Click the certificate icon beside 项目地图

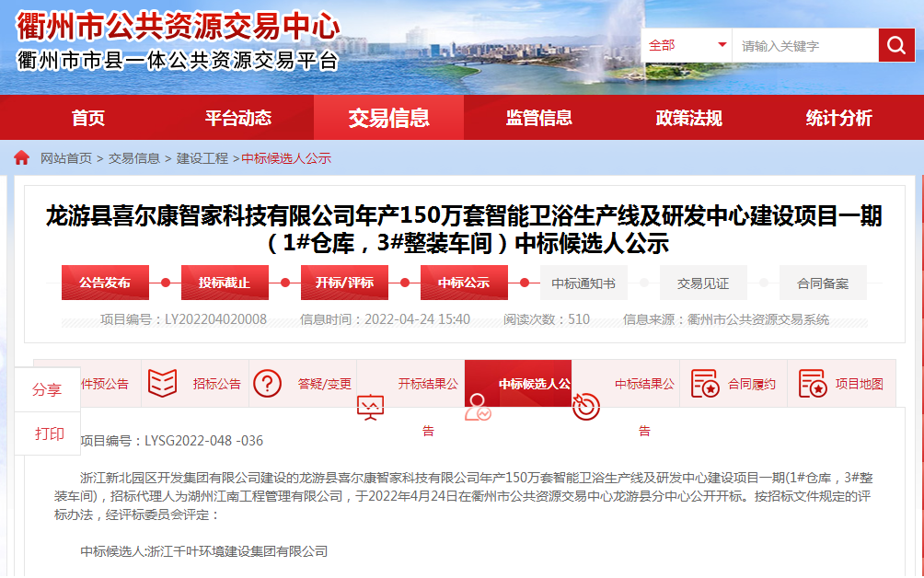(813, 383)
